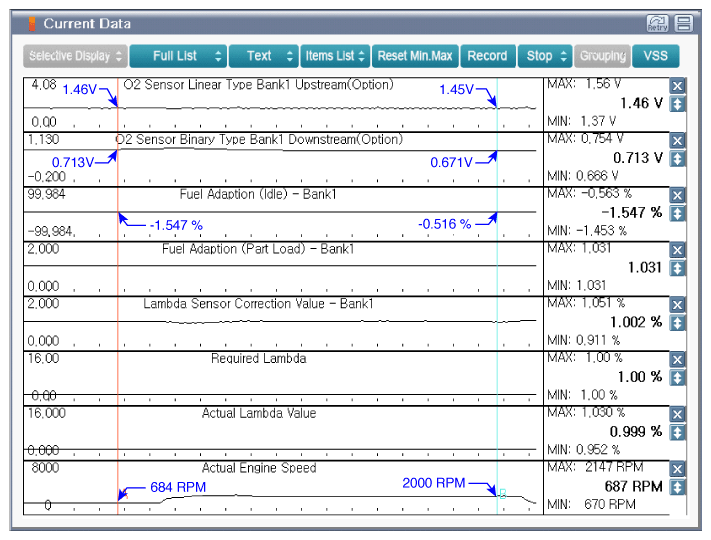Click the red cursor marker on engine speed graph
This screenshot has height=540, width=711.
[x=126, y=496]
